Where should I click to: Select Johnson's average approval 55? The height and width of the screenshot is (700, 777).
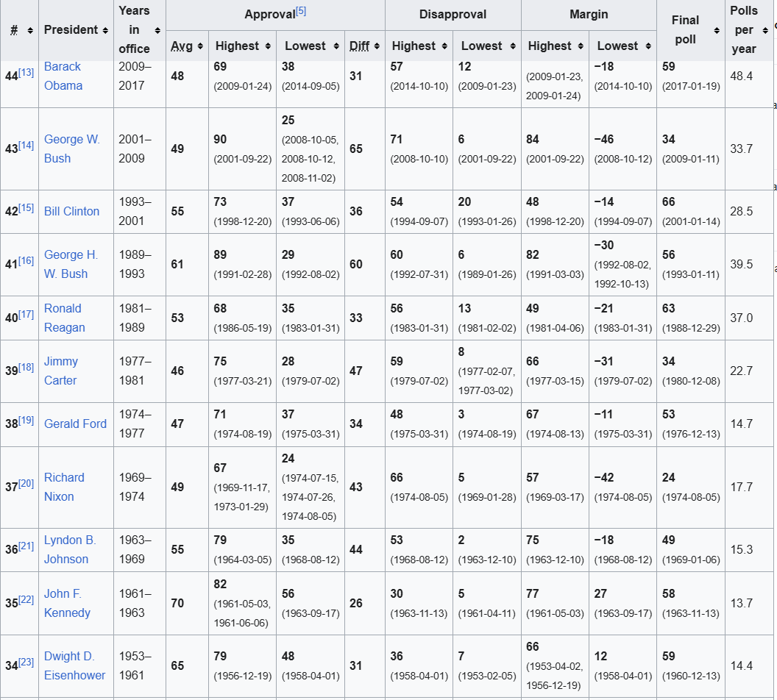[x=177, y=549]
